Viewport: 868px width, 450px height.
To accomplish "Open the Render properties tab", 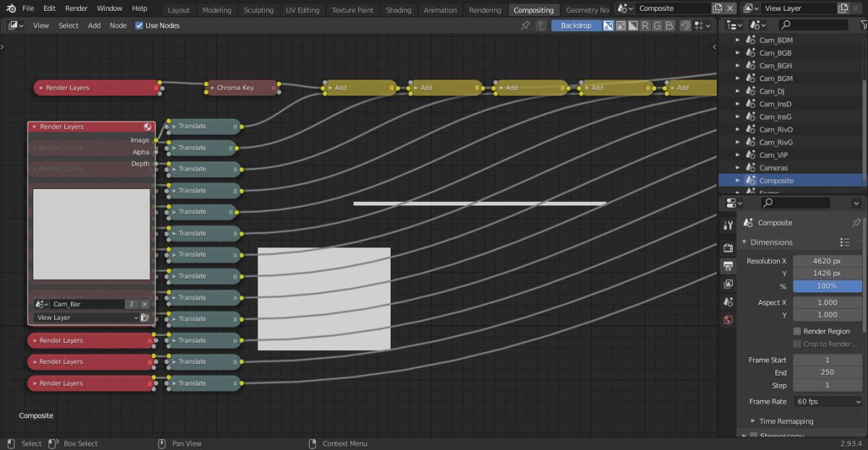I will click(x=728, y=248).
